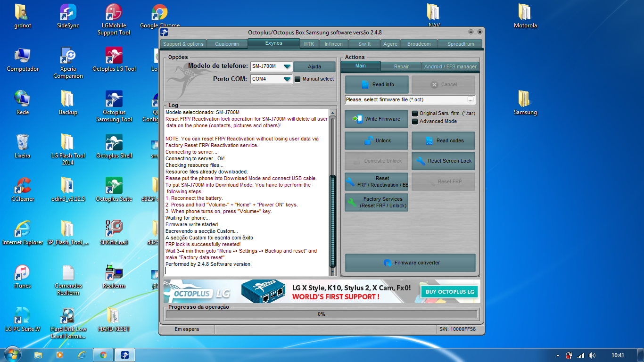This screenshot has height=362, width=644.
Task: Launch SideSync from the desktop
Action: coord(68,16)
